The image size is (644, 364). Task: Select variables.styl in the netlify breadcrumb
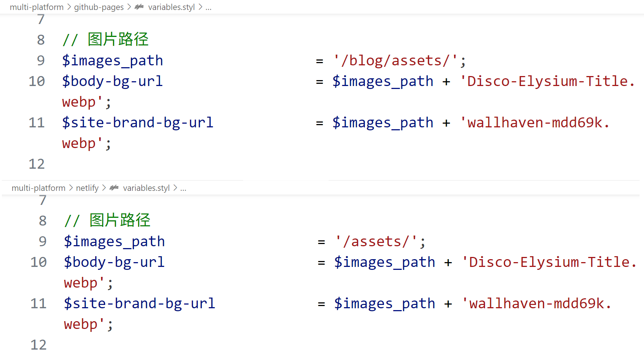(146, 188)
